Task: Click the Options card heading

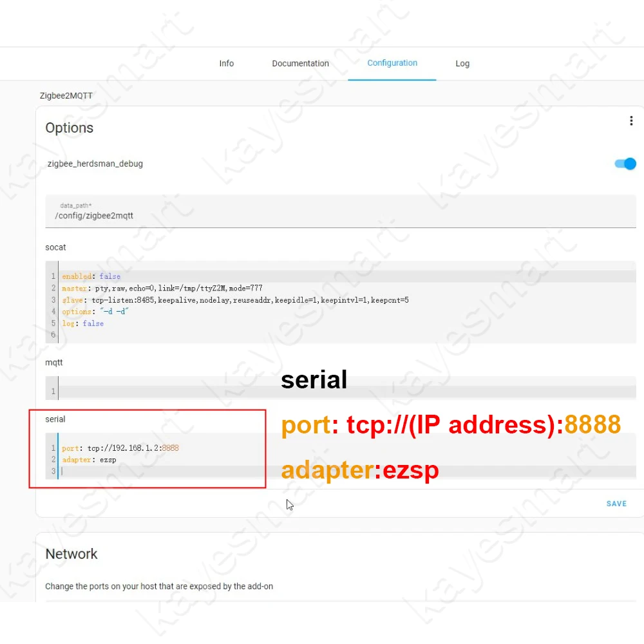Action: tap(70, 128)
